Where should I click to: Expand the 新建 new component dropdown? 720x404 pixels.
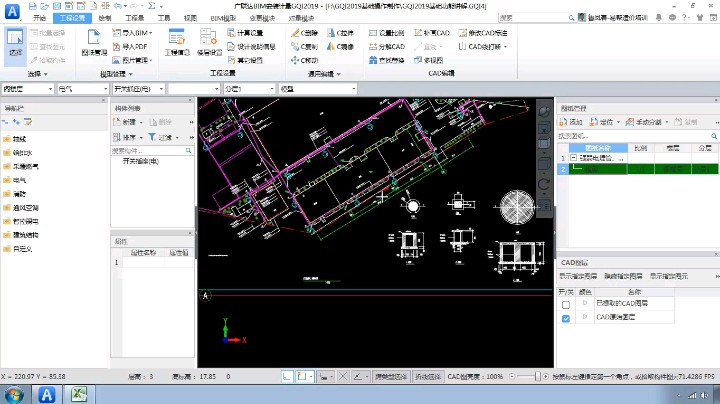coord(141,122)
